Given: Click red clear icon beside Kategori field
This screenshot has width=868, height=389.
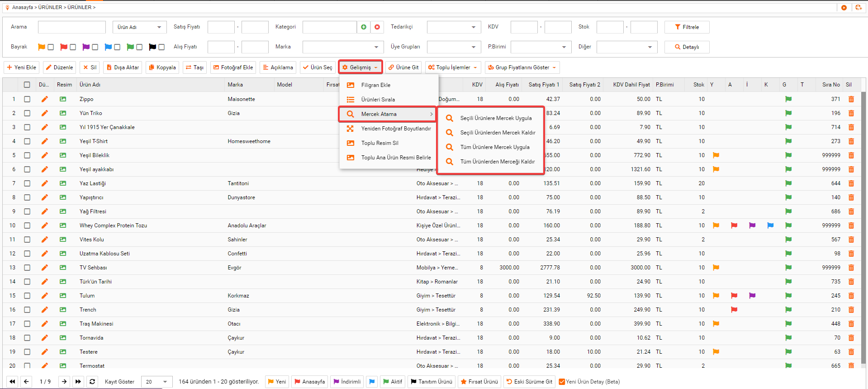Looking at the screenshot, I should (377, 27).
